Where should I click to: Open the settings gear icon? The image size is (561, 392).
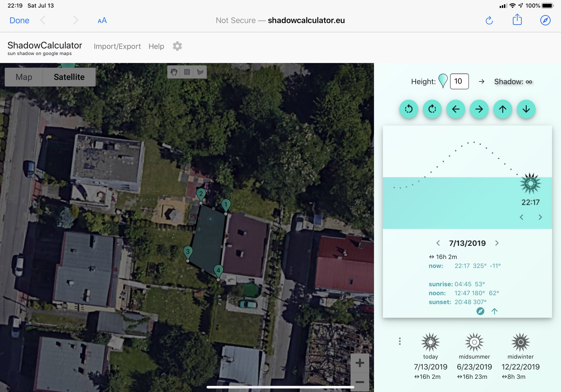(177, 46)
